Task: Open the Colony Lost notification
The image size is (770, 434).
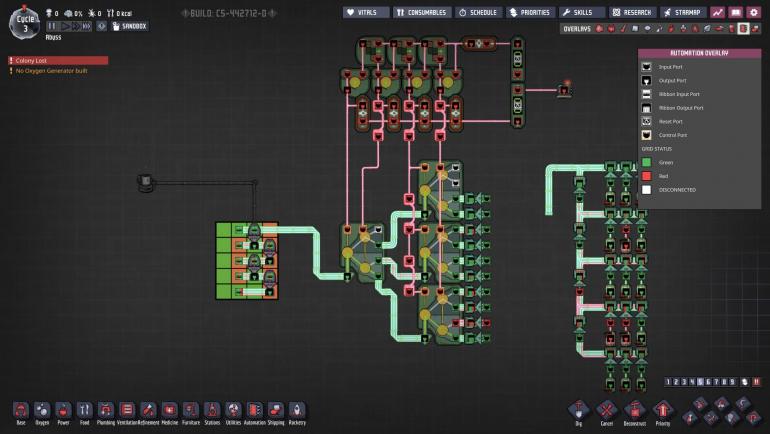Action: click(x=58, y=60)
